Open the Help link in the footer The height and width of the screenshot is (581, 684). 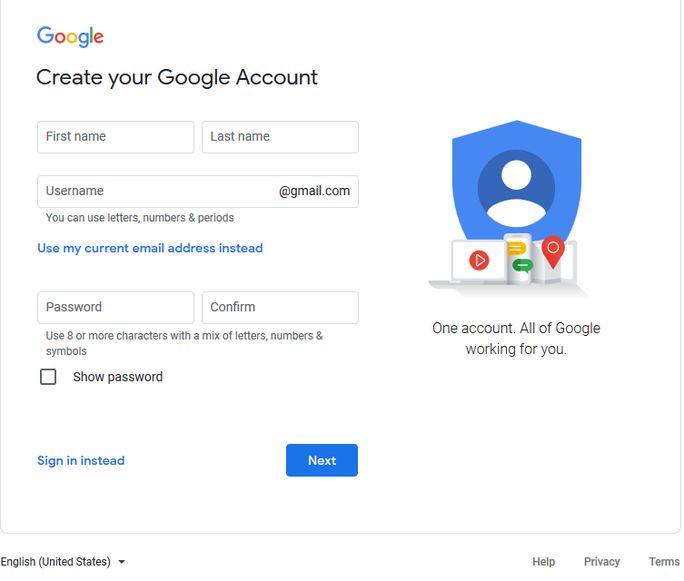[544, 561]
